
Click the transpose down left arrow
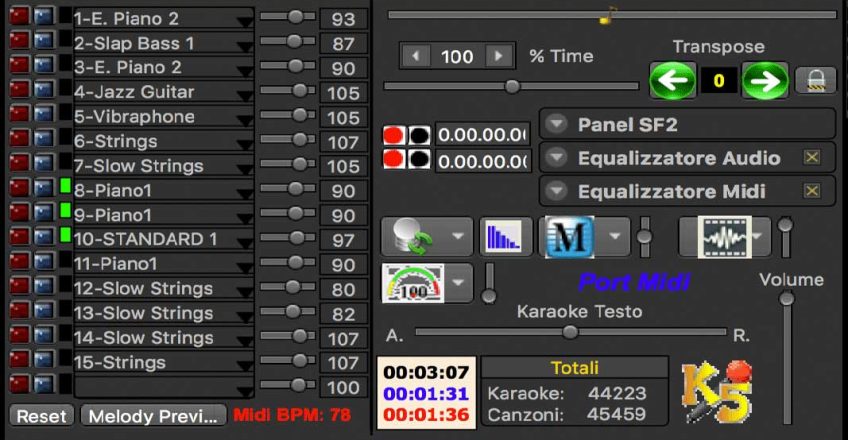coord(672,80)
